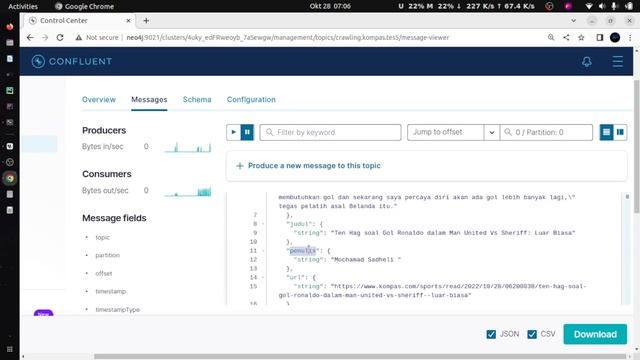Go back in Chrome

pos(30,38)
